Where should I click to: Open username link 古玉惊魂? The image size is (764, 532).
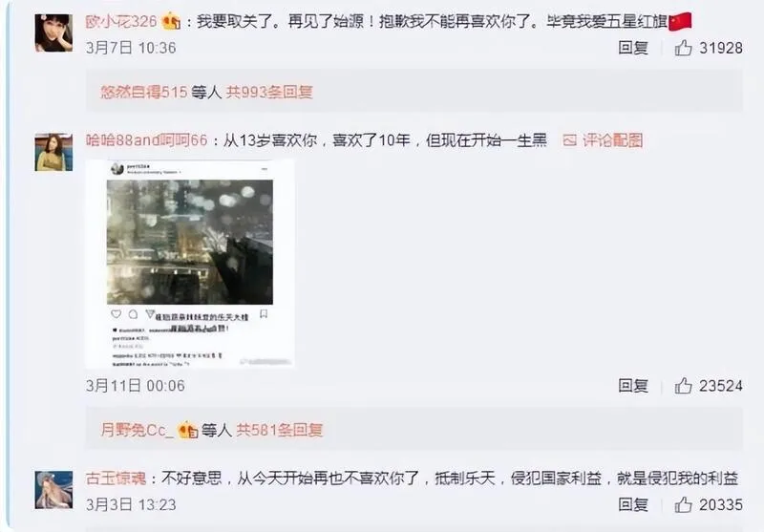pos(116,479)
